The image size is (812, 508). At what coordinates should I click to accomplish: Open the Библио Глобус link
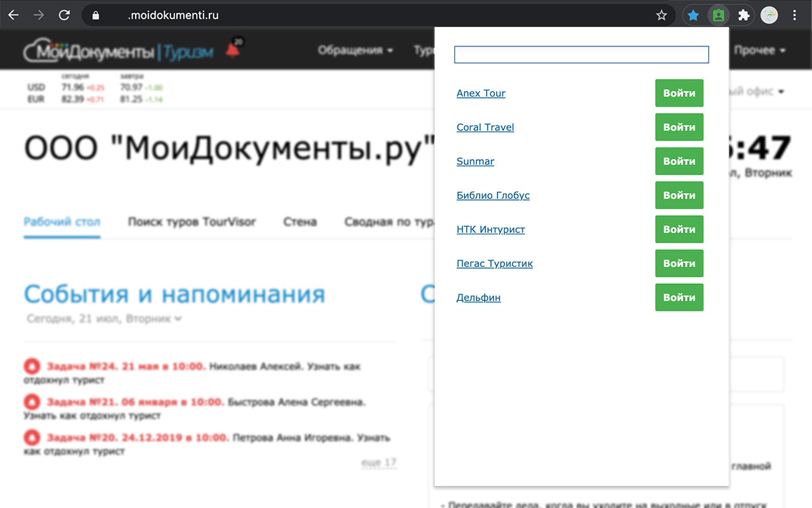click(493, 196)
